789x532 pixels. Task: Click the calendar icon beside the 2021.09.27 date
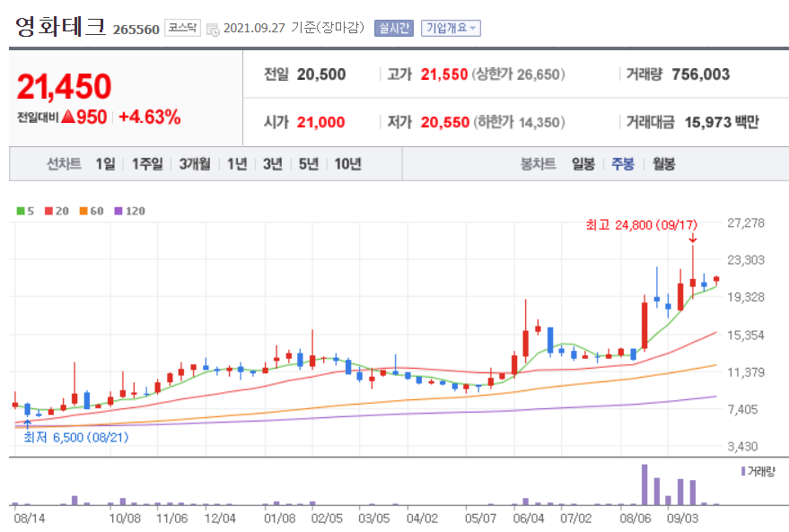click(x=212, y=28)
